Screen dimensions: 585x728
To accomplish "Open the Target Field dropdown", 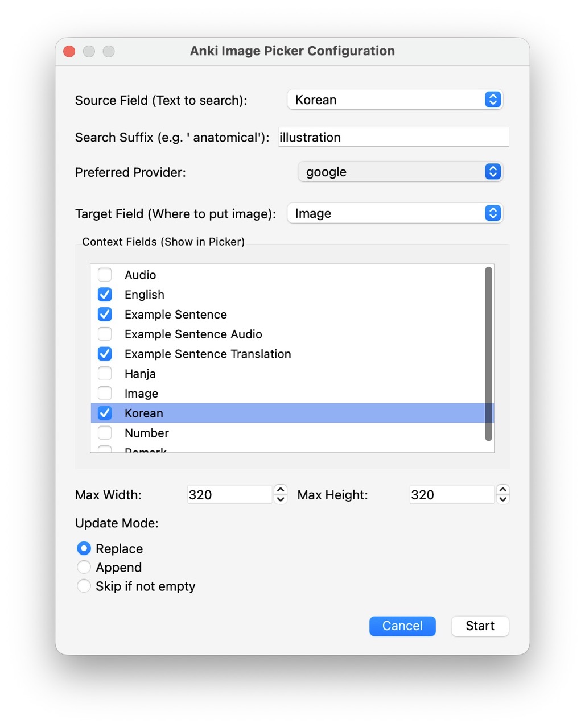I will pyautogui.click(x=394, y=213).
